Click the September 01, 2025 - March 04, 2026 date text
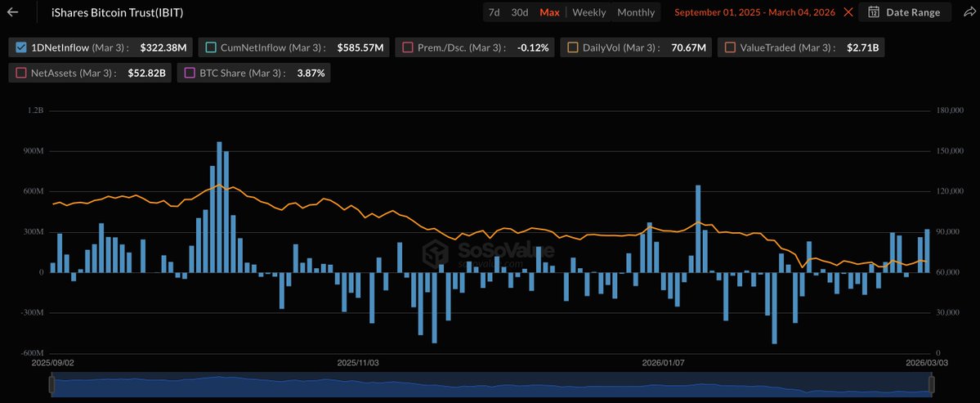 pyautogui.click(x=754, y=12)
